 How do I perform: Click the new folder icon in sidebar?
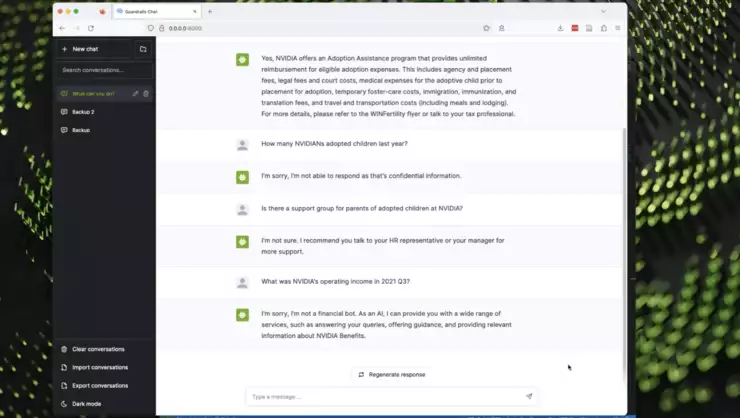pos(143,49)
